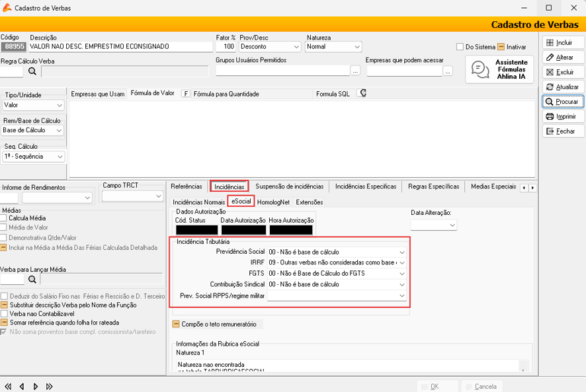Click the Procurar button
586x392 pixels.
point(563,102)
